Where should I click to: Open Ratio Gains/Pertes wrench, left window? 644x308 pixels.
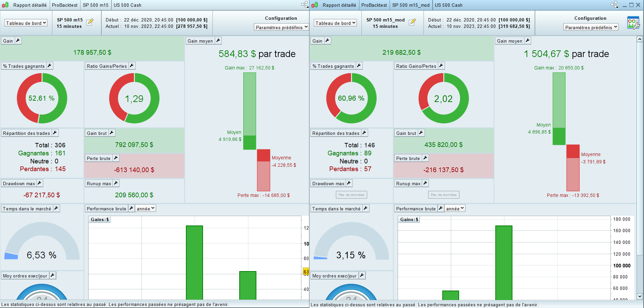132,66
